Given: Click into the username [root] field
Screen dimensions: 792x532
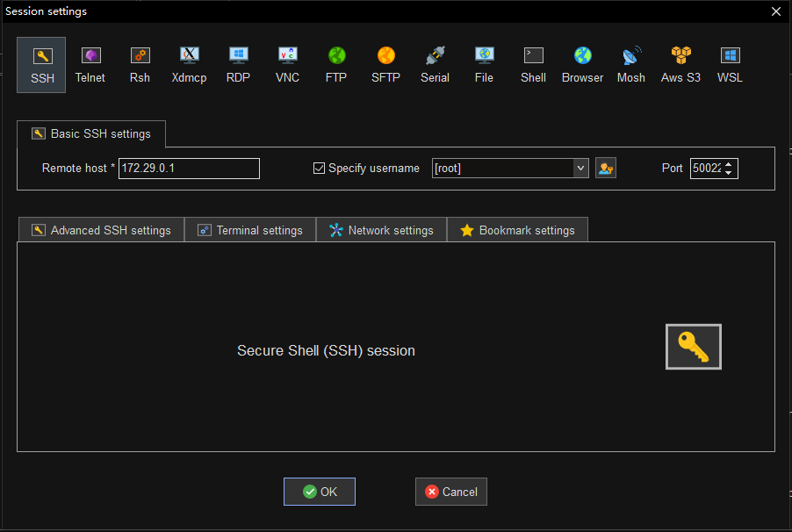Looking at the screenshot, I should pyautogui.click(x=502, y=169).
